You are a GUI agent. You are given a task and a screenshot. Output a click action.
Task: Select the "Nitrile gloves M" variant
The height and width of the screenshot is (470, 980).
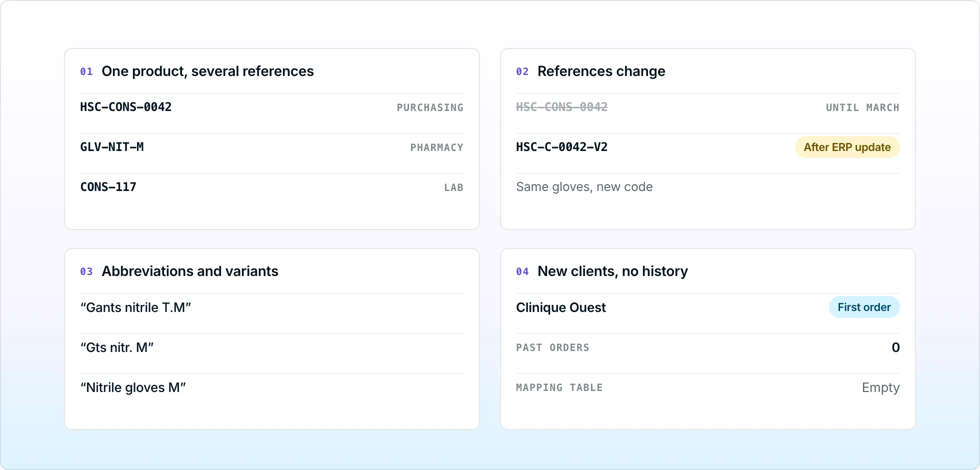[133, 387]
